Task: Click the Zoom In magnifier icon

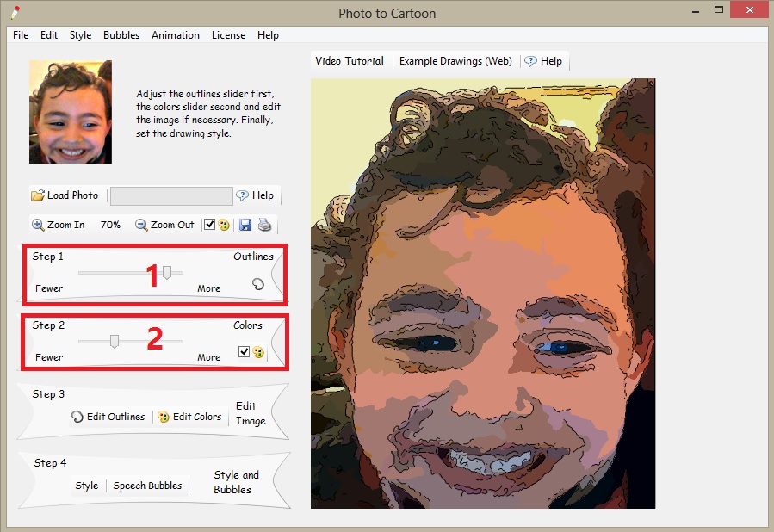Action: tap(38, 225)
